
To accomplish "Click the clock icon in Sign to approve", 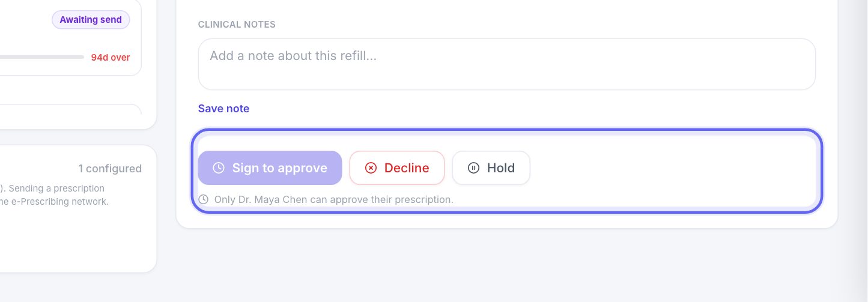I will click(219, 168).
